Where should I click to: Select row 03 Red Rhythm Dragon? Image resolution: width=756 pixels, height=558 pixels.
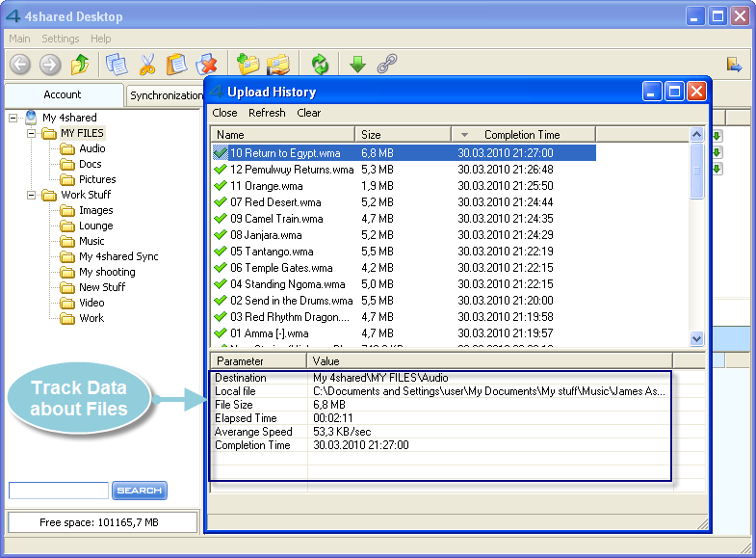(x=404, y=317)
